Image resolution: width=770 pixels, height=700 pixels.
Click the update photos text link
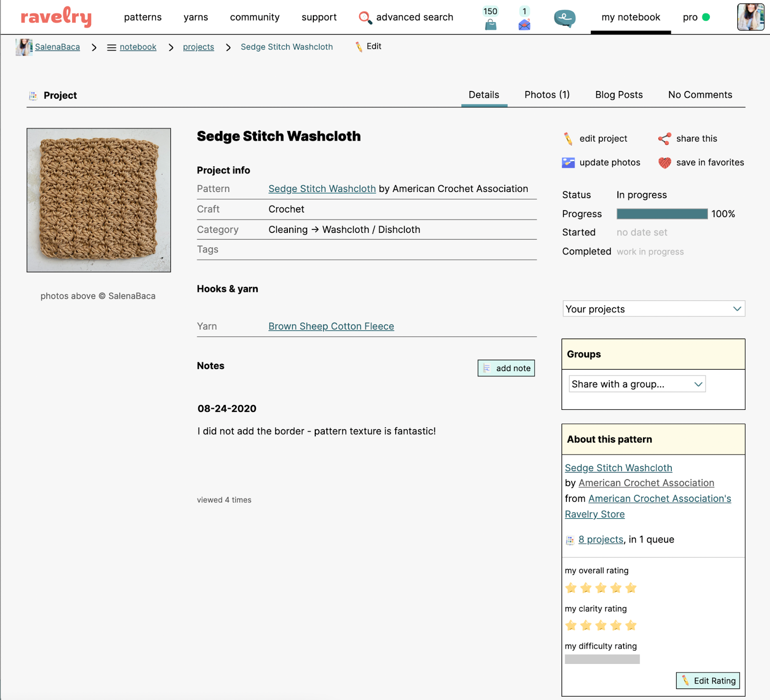(x=610, y=163)
